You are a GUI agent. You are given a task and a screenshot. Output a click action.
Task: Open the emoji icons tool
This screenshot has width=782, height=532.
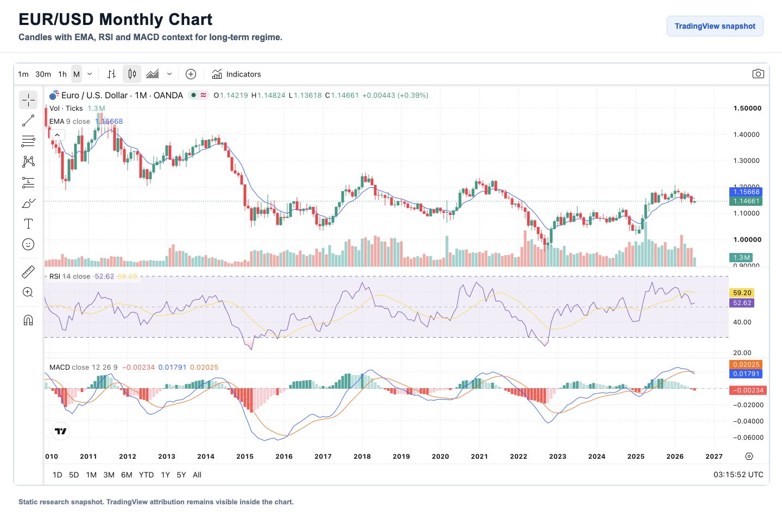28,244
